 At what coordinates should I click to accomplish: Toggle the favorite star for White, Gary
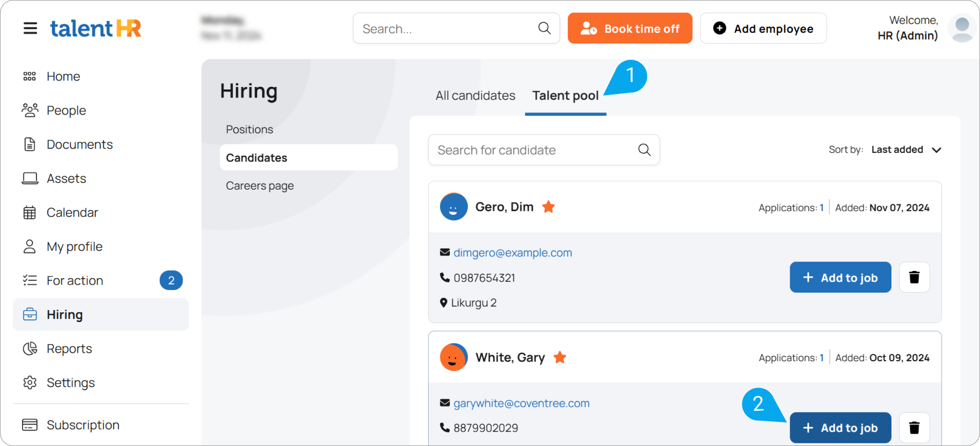click(x=560, y=357)
